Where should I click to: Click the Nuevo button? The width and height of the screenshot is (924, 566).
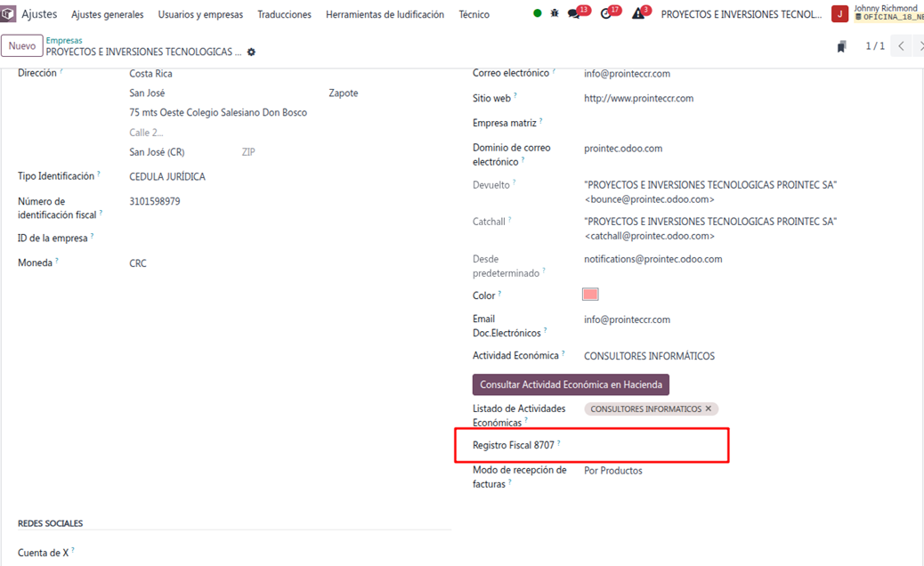[22, 46]
